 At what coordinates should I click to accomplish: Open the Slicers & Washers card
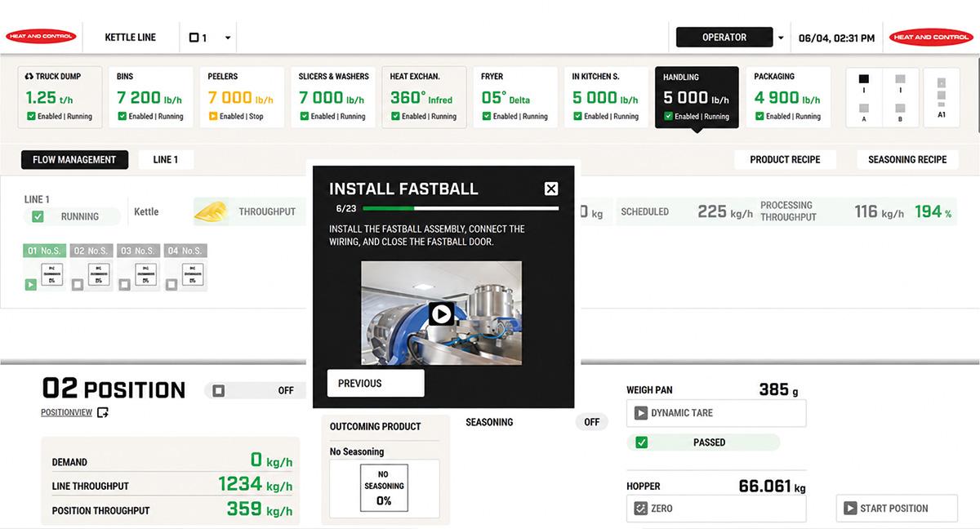pyautogui.click(x=333, y=96)
